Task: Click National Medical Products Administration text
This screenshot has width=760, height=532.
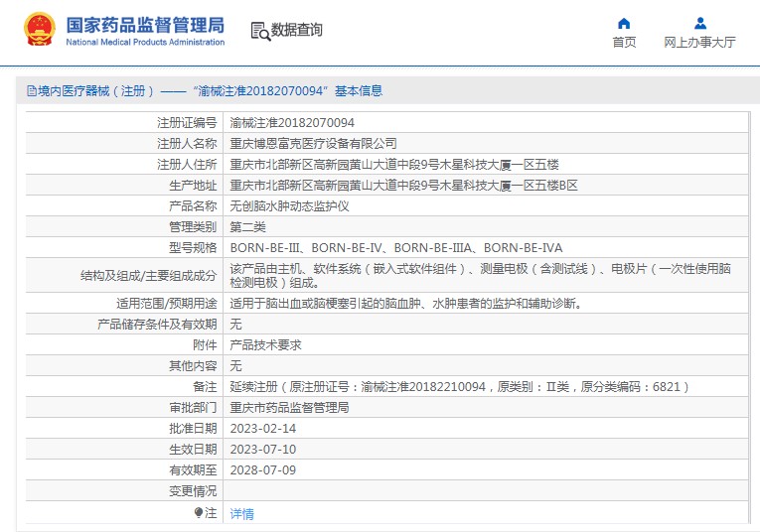Action: point(145,42)
